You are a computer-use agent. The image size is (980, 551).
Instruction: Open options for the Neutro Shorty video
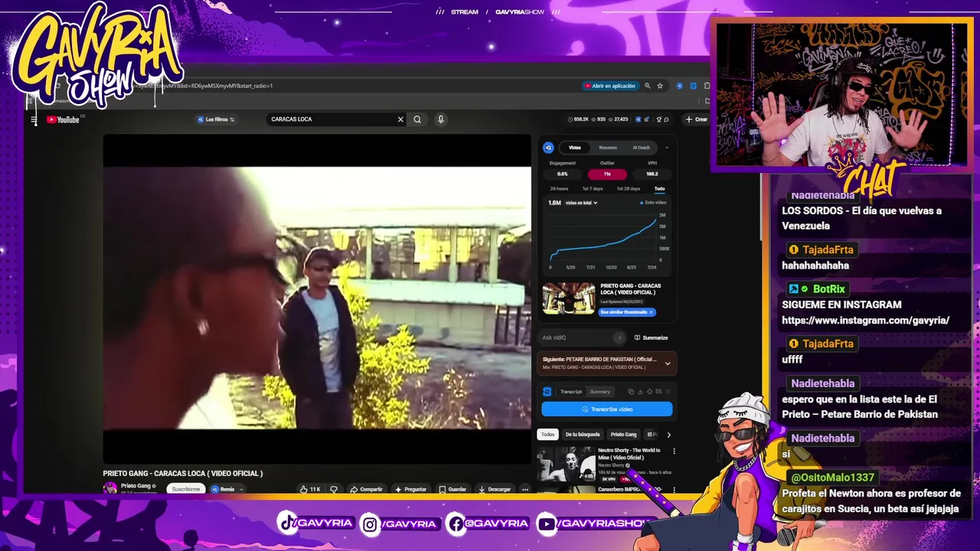pos(674,452)
